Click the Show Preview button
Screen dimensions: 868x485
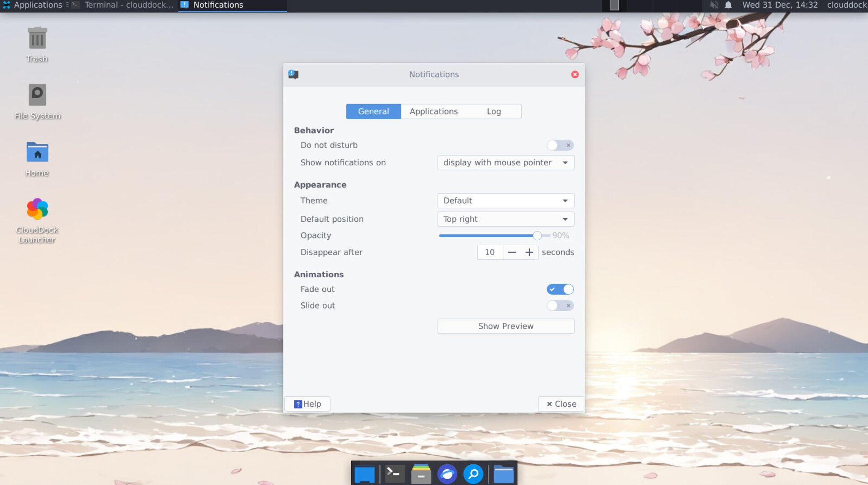[505, 326]
